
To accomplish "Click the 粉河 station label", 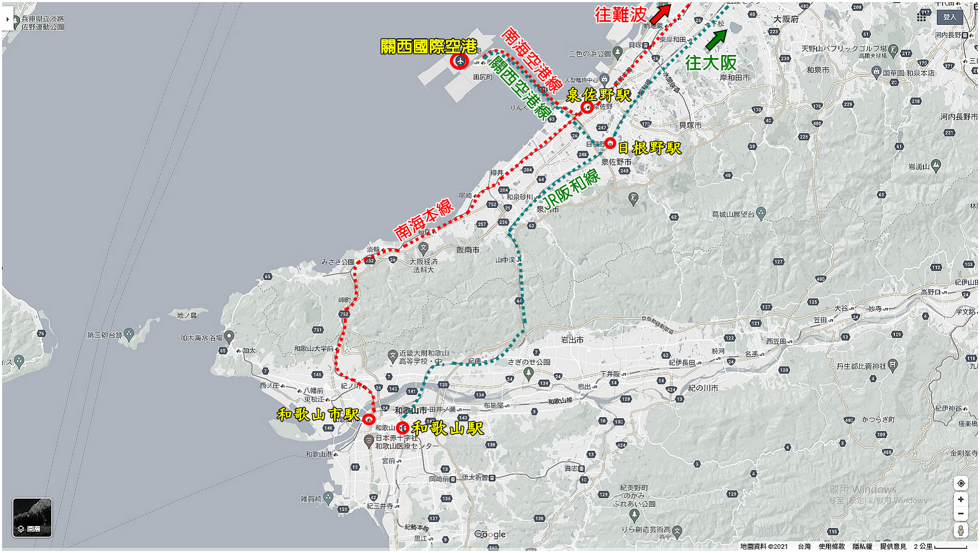I will (x=718, y=351).
